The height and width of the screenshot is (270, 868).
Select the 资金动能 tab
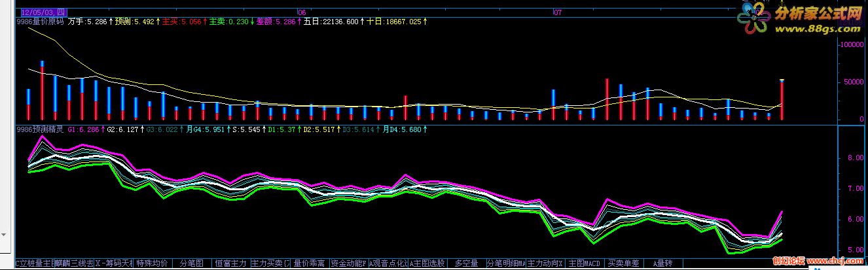point(349,263)
